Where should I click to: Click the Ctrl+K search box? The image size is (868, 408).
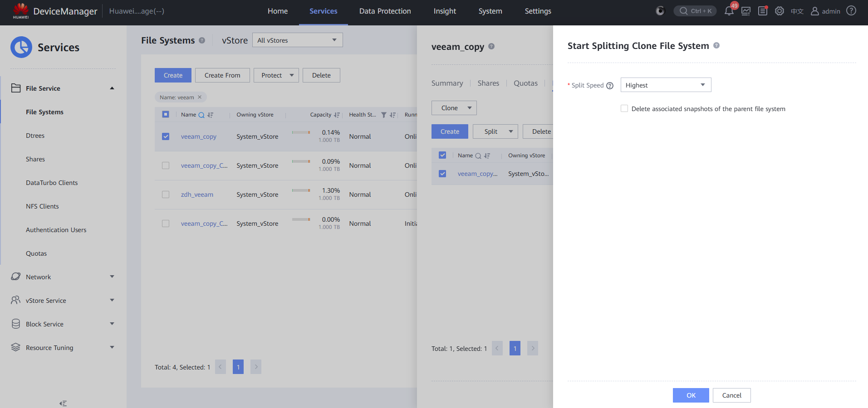(695, 11)
